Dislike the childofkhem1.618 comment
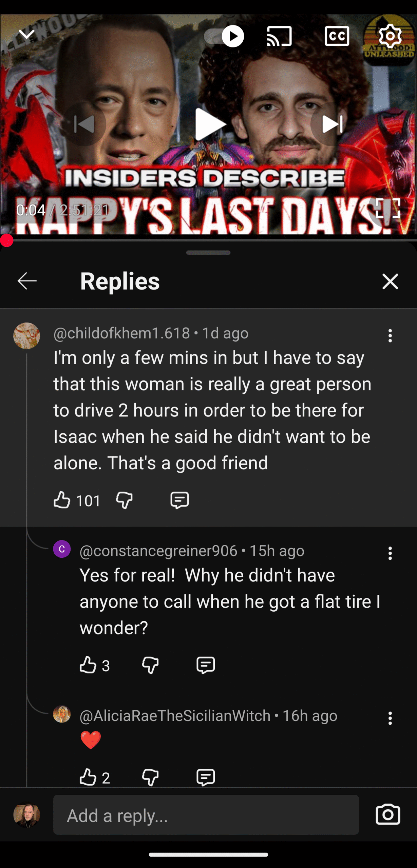This screenshot has height=868, width=417. 124,500
